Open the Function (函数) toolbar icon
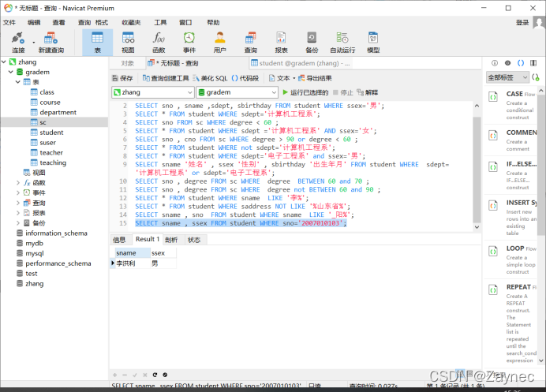546x392 pixels. 159,42
